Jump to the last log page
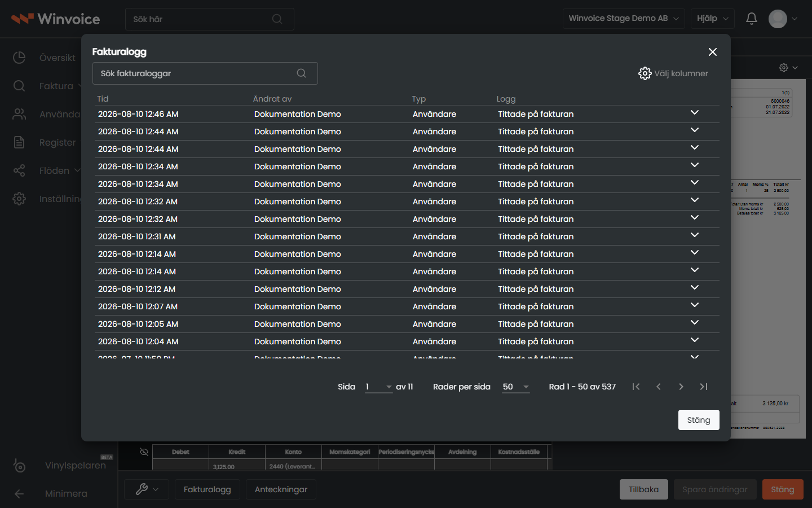This screenshot has height=508, width=812. [x=704, y=387]
